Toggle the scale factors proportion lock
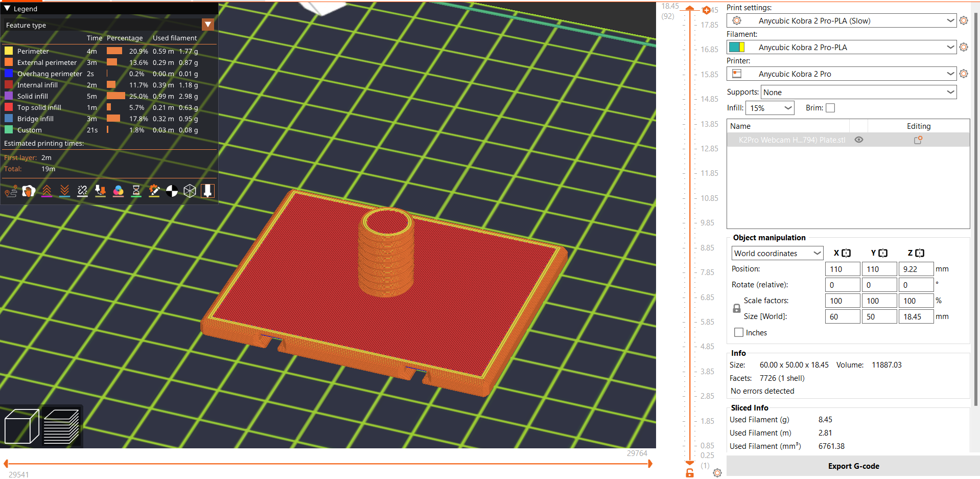980x479 pixels. pyautogui.click(x=737, y=309)
